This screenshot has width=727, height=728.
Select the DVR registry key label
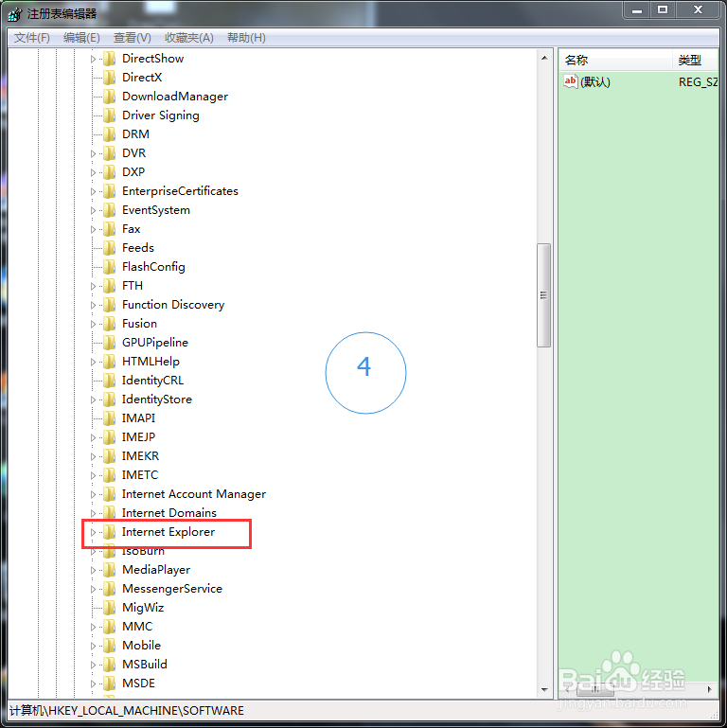[x=134, y=153]
